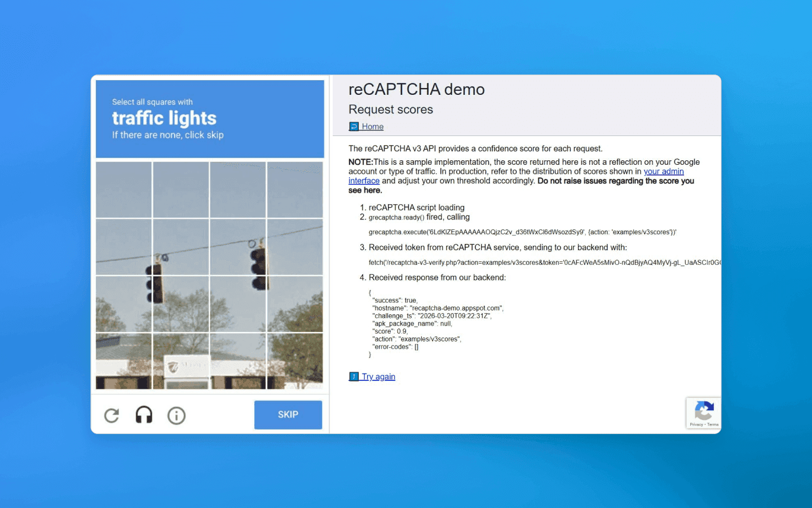Click the reload challenge icon
The image size is (812, 508).
[112, 415]
